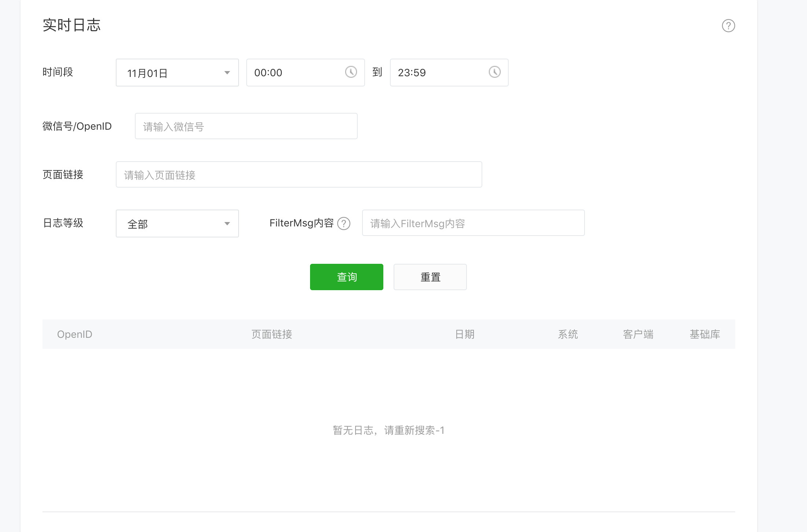Click the 页面链接 table column header

(272, 334)
